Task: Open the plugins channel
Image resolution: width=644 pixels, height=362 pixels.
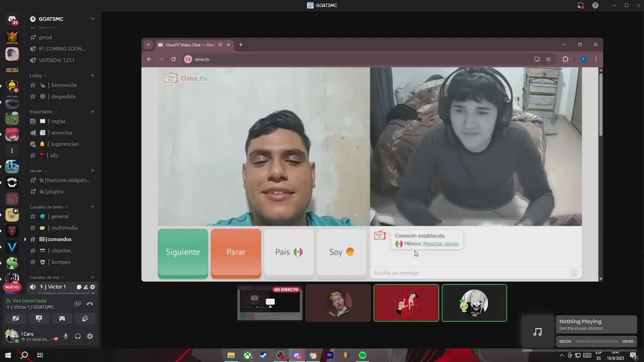Action: 62,192
